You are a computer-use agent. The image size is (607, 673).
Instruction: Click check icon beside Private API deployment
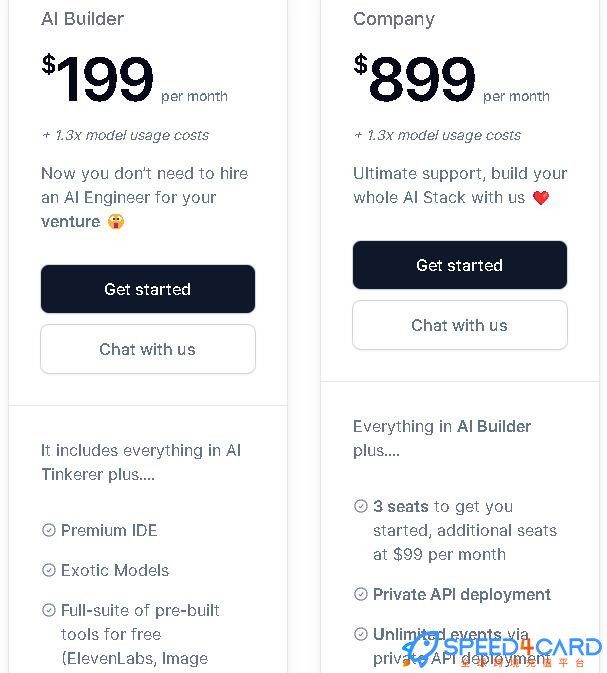pos(361,594)
